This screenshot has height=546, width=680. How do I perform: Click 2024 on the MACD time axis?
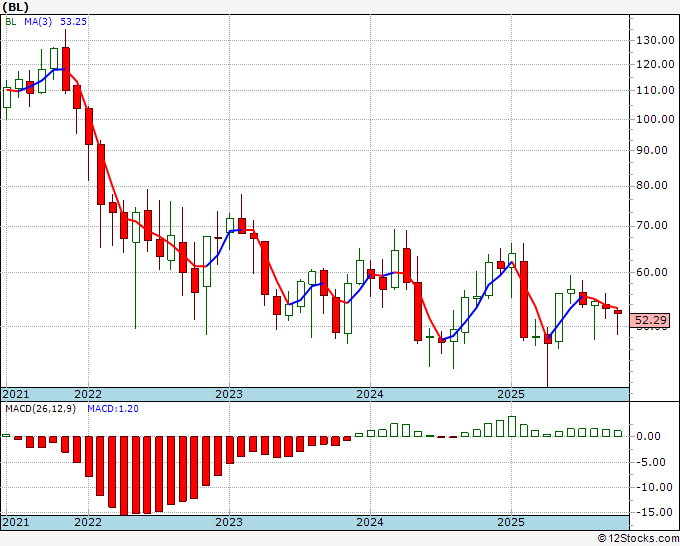370,522
